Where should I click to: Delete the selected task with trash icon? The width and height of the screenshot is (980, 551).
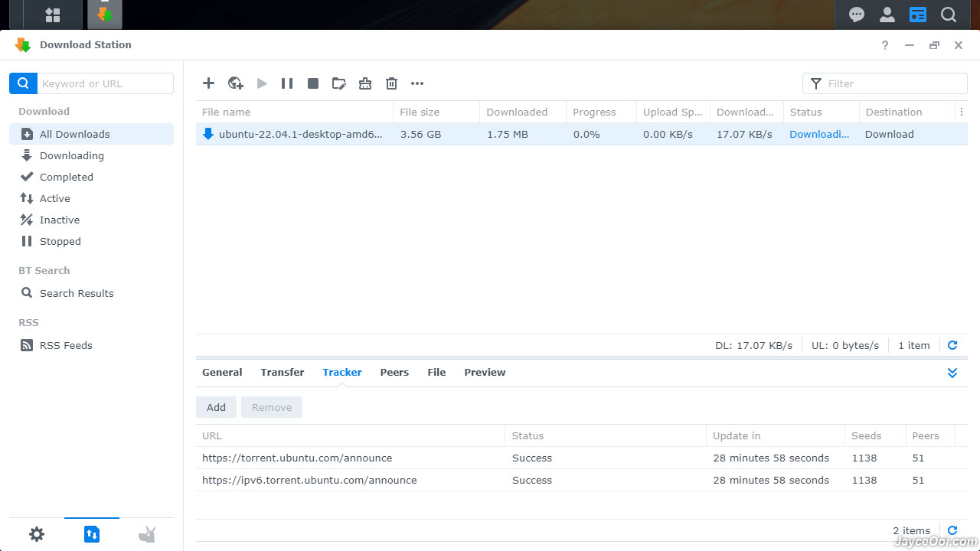391,83
